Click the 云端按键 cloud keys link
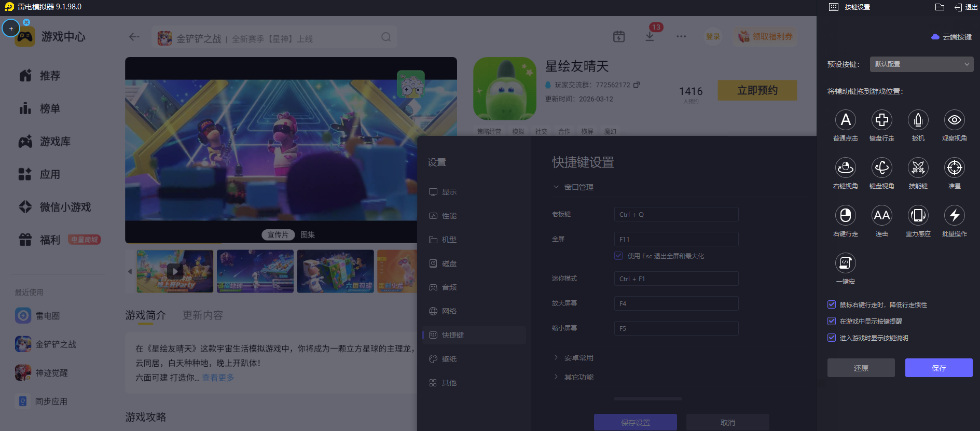The image size is (980, 431). click(x=952, y=37)
